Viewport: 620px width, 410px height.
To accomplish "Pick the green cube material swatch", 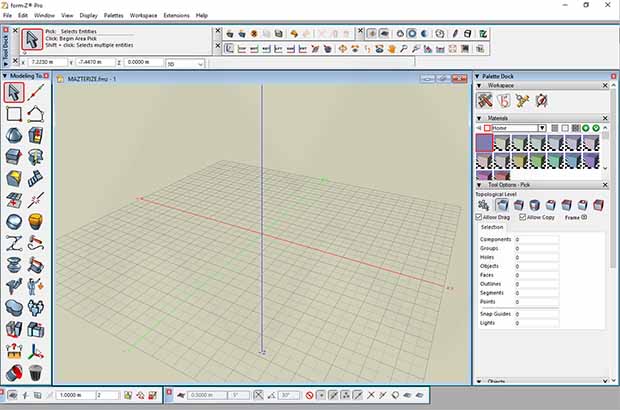I will pyautogui.click(x=538, y=161).
